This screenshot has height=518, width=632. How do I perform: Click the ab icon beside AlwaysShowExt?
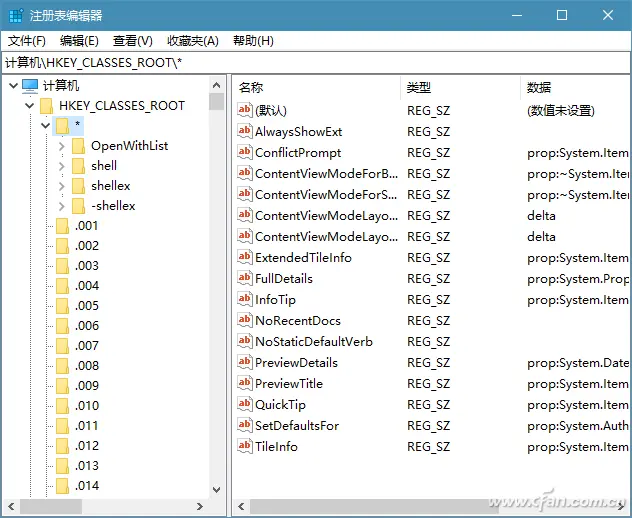[x=245, y=131]
